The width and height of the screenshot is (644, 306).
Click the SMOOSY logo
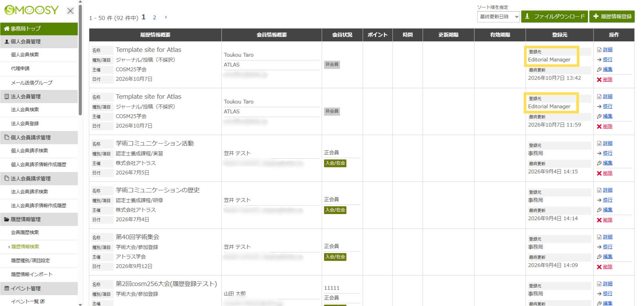click(32, 10)
